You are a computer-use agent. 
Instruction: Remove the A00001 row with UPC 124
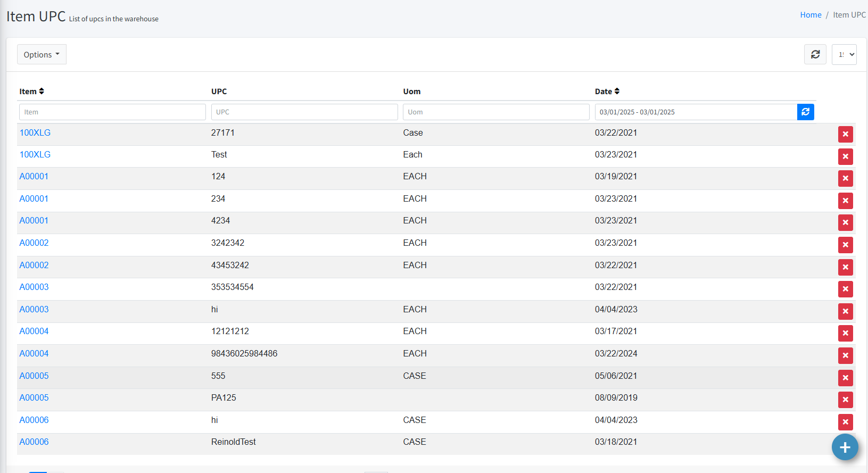pyautogui.click(x=845, y=178)
